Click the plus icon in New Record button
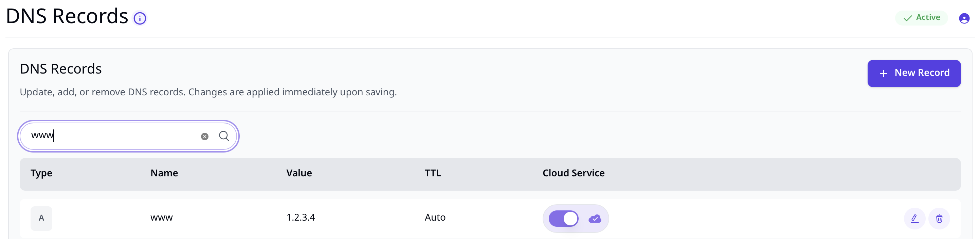This screenshot has width=980, height=239. pos(883,74)
